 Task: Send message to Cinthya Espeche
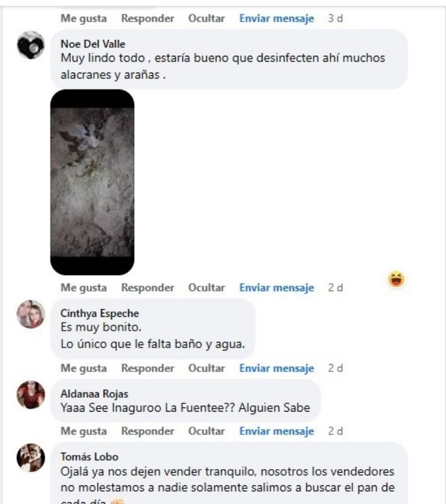pos(277,368)
